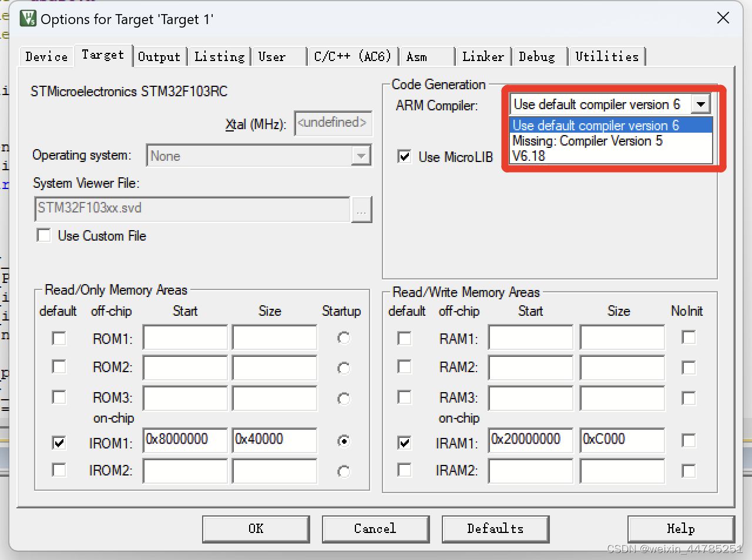Switch to the Utilities tab
The image size is (752, 560).
point(607,56)
